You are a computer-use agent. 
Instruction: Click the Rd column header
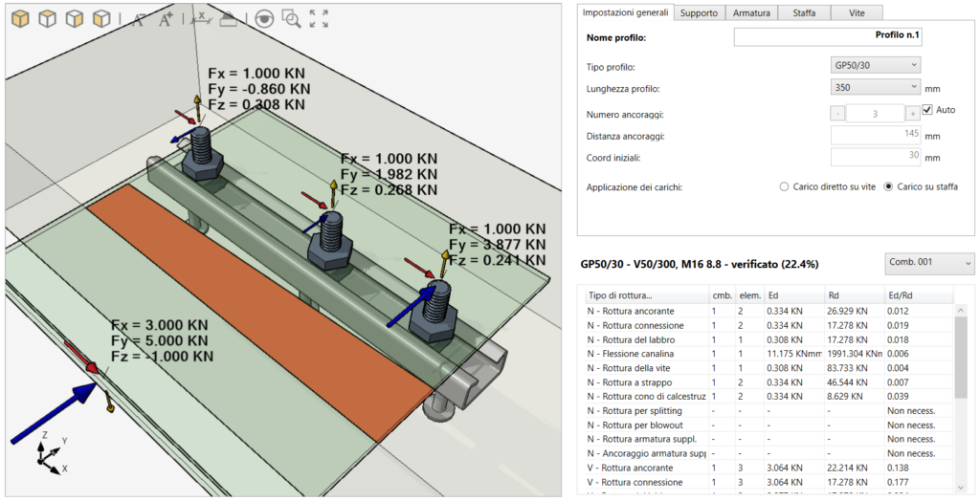pyautogui.click(x=854, y=295)
